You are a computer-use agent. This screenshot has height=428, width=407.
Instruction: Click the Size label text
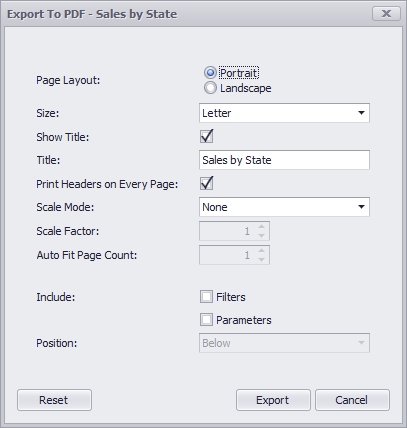click(47, 113)
